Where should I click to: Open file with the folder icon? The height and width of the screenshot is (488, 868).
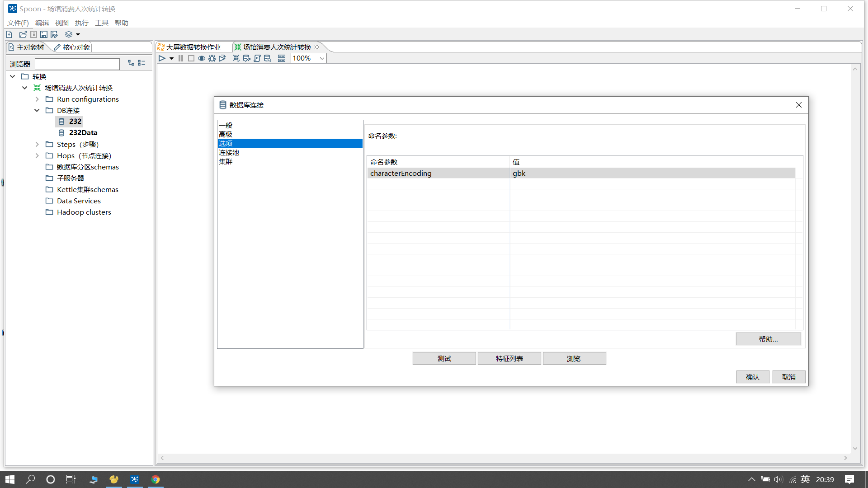(x=23, y=34)
